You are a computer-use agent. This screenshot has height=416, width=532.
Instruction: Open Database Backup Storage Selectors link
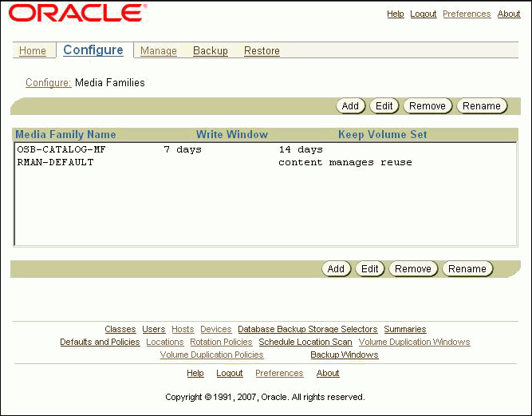308,330
